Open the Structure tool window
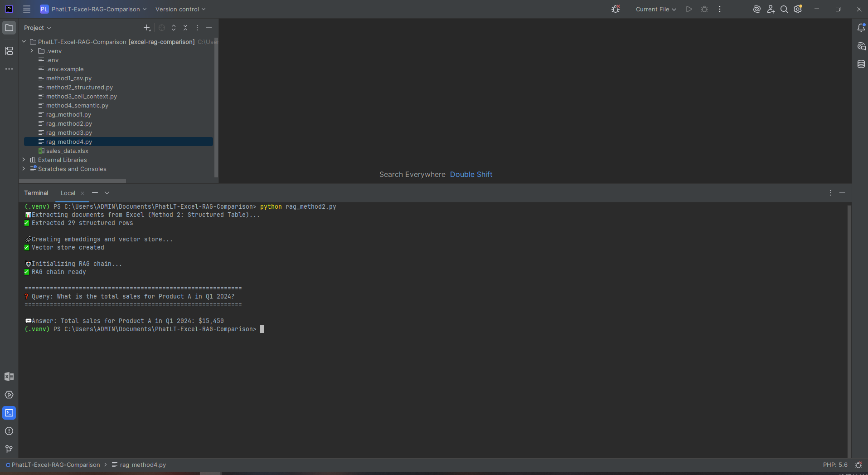The width and height of the screenshot is (868, 475). (x=9, y=51)
